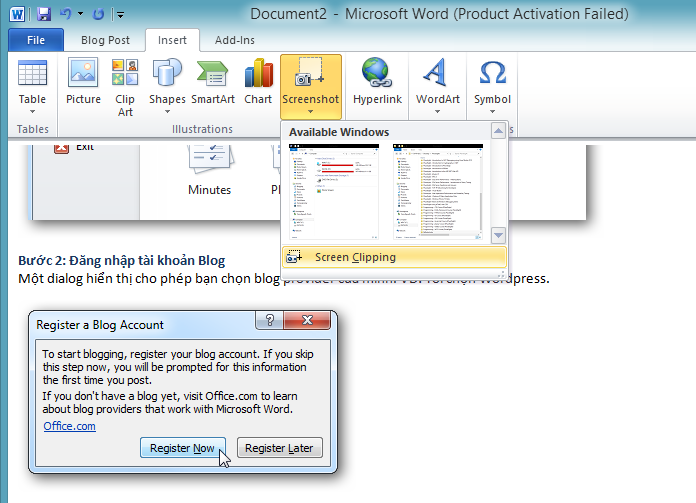This screenshot has width=696, height=503.
Task: Open the Undo history dropdown arrow
Action: click(x=80, y=14)
